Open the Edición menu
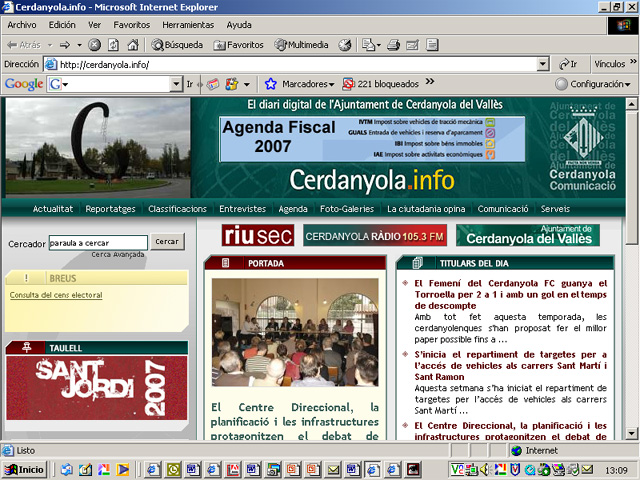 point(62,25)
